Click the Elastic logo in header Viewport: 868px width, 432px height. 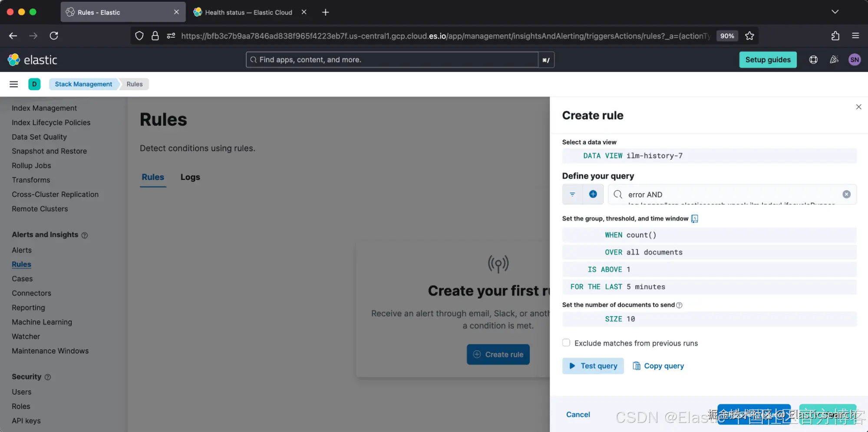[33, 60]
